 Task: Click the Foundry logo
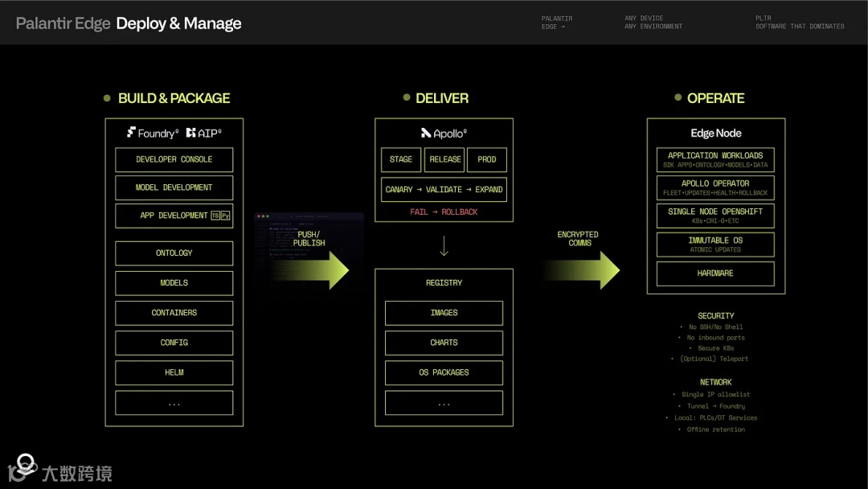[x=153, y=133]
